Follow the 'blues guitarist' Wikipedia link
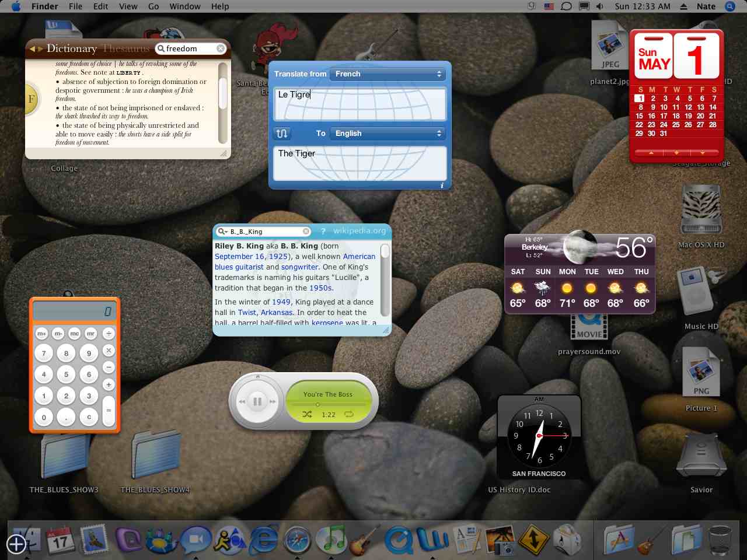 239,267
